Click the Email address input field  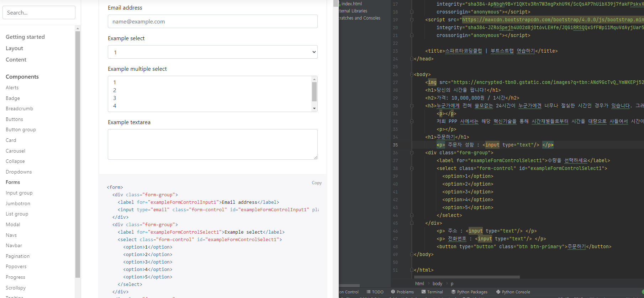click(x=213, y=21)
